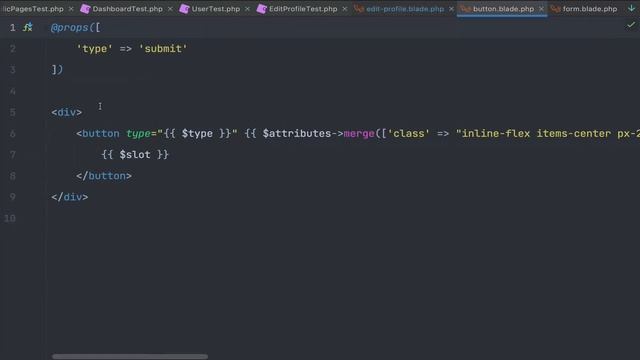Open the edit-profile.blade.php tab
This screenshot has height=360, width=640.
tap(405, 9)
